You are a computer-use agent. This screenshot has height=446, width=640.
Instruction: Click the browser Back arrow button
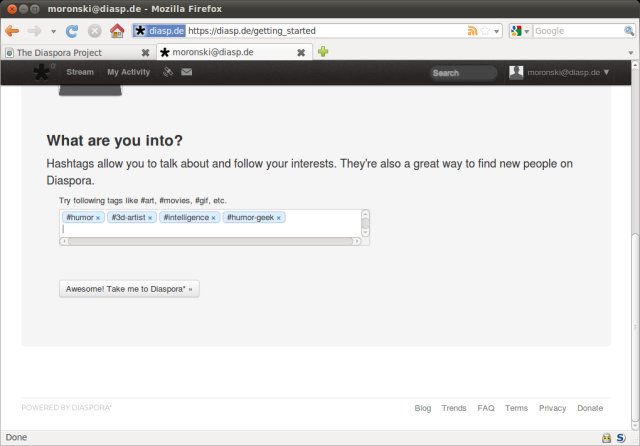[12, 31]
